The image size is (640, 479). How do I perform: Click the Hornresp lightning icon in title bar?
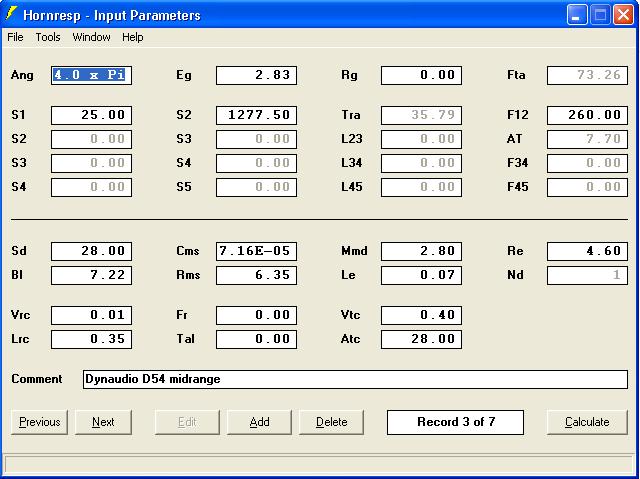11,14
